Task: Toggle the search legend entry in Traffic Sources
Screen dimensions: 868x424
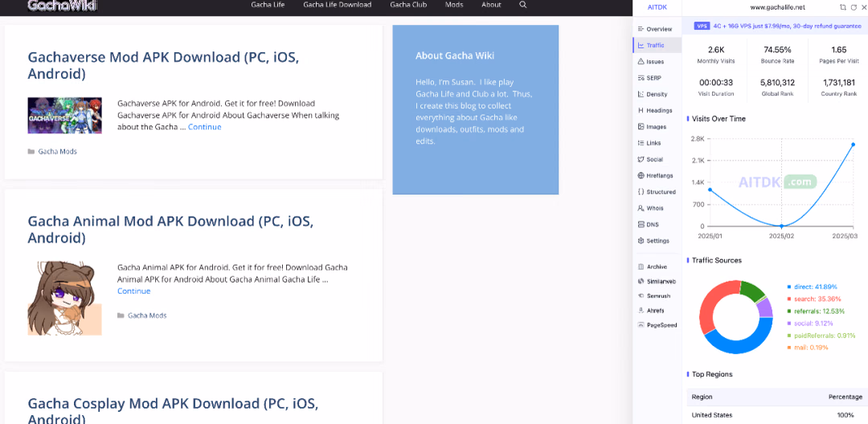Action: click(x=812, y=299)
